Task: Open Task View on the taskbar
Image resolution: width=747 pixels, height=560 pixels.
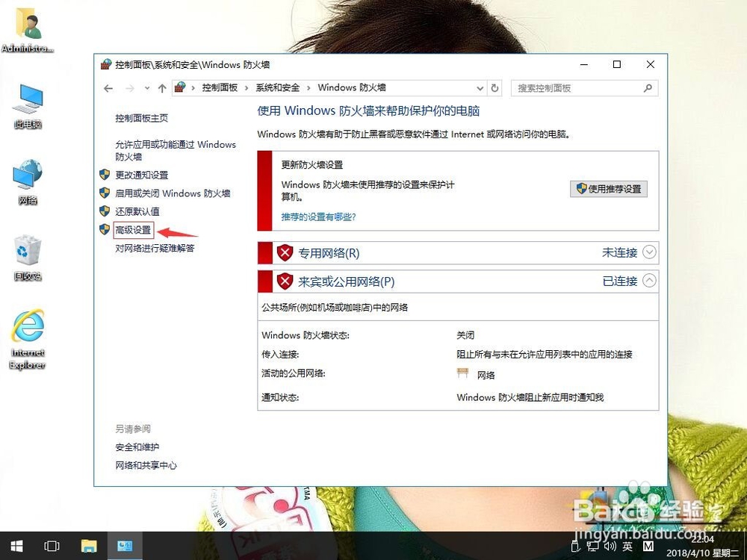Action: pyautogui.click(x=52, y=546)
